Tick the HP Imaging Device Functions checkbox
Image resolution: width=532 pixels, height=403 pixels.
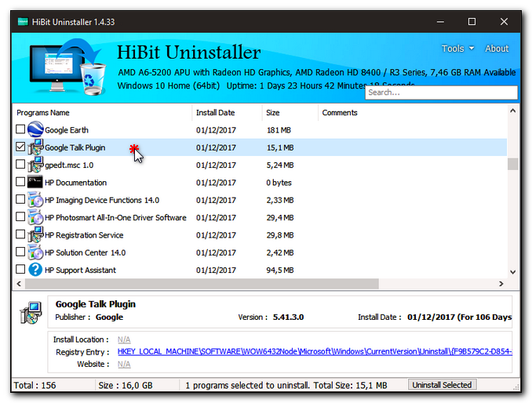click(20, 199)
